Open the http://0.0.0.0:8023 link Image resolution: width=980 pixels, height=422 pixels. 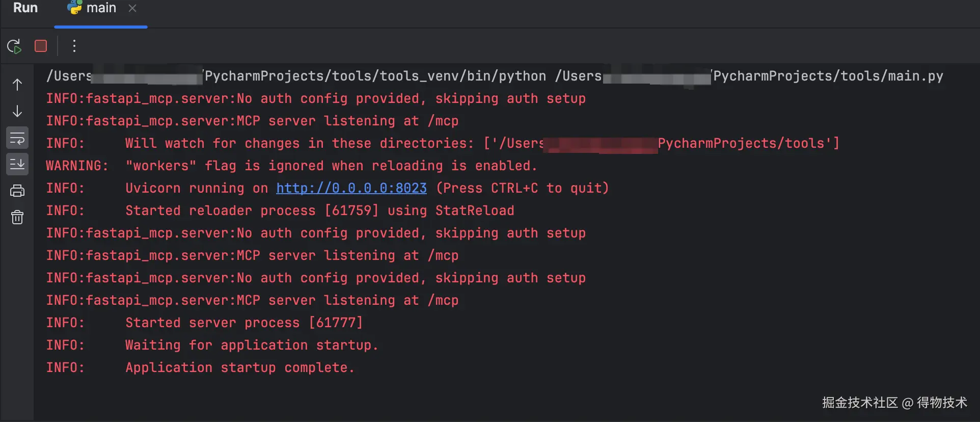point(351,188)
